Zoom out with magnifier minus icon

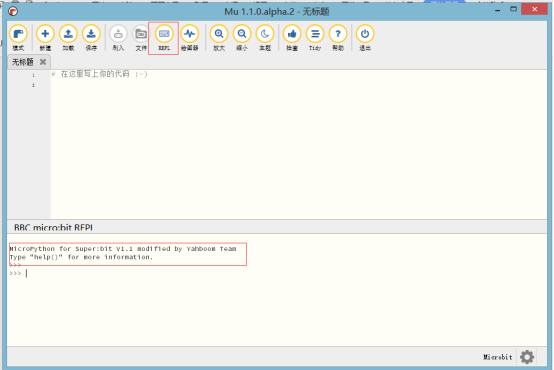242,34
